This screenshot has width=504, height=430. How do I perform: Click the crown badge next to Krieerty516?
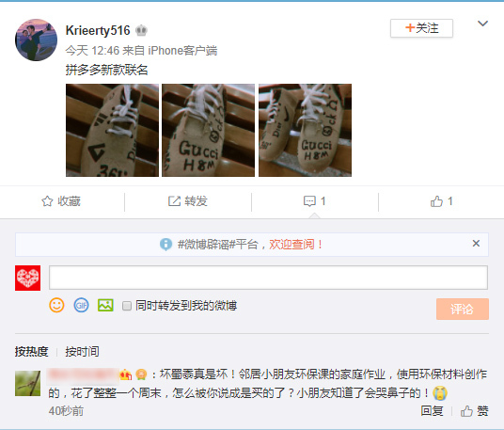point(141,30)
